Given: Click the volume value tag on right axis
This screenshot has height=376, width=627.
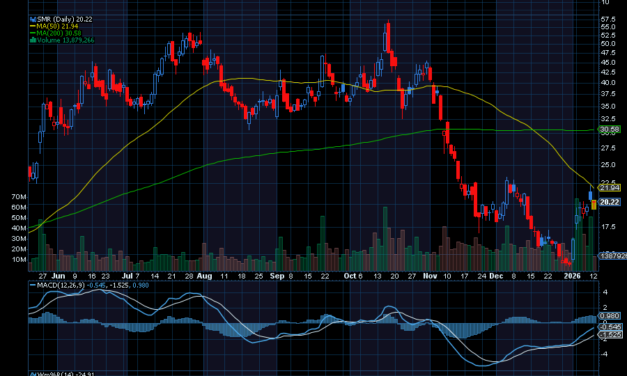Looking at the screenshot, I should point(612,256).
